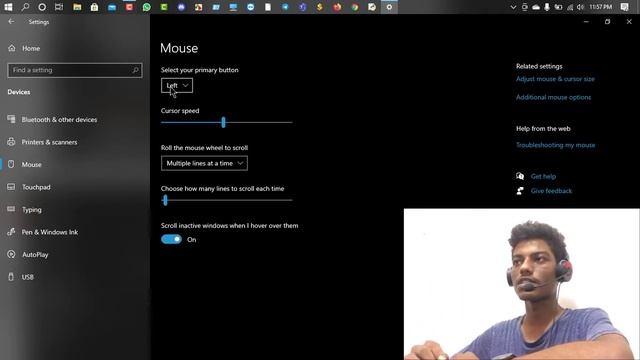Click the Give feedback person icon
This screenshot has height=360, width=640.
click(520, 191)
